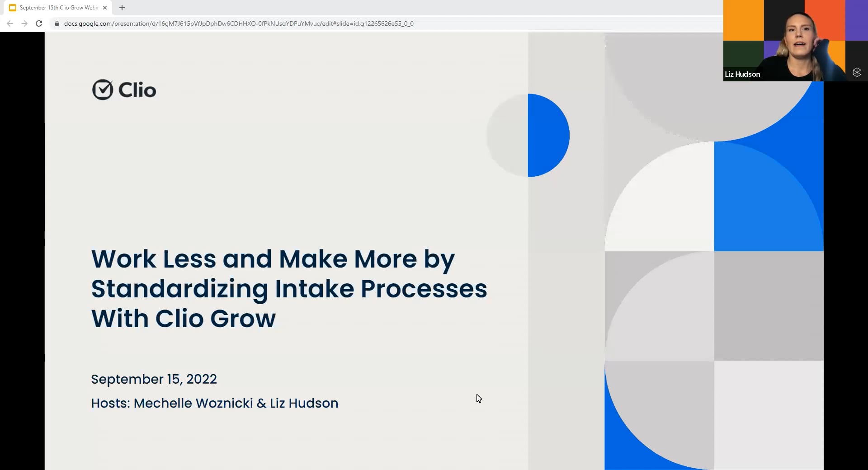This screenshot has height=470, width=868.
Task: Click the slide title about Clio Grow
Action: (x=289, y=288)
